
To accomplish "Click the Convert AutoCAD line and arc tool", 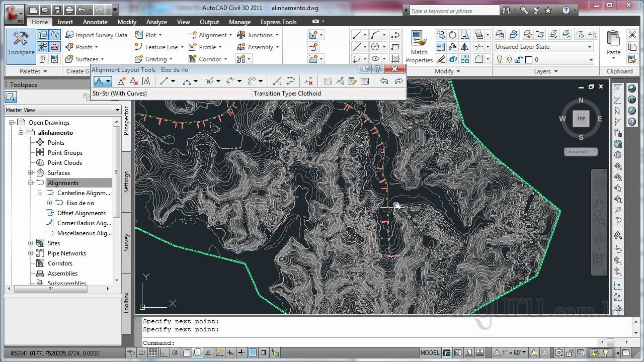I will pos(277,81).
